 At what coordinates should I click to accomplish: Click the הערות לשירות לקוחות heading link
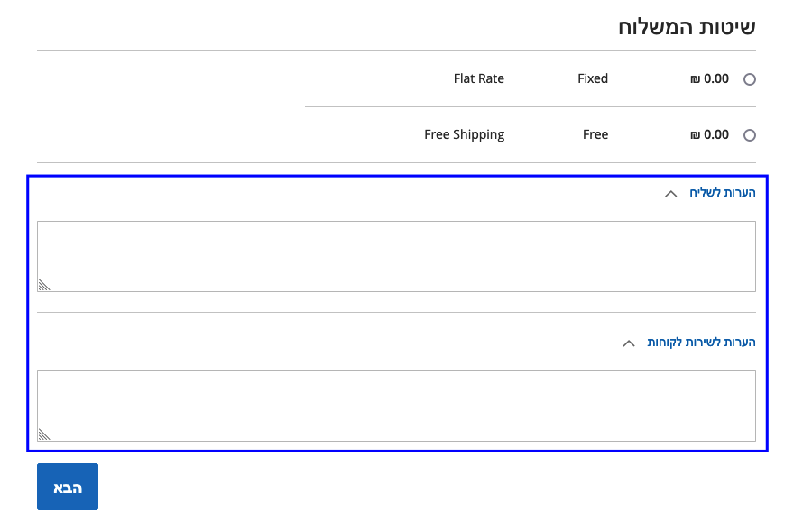point(701,342)
